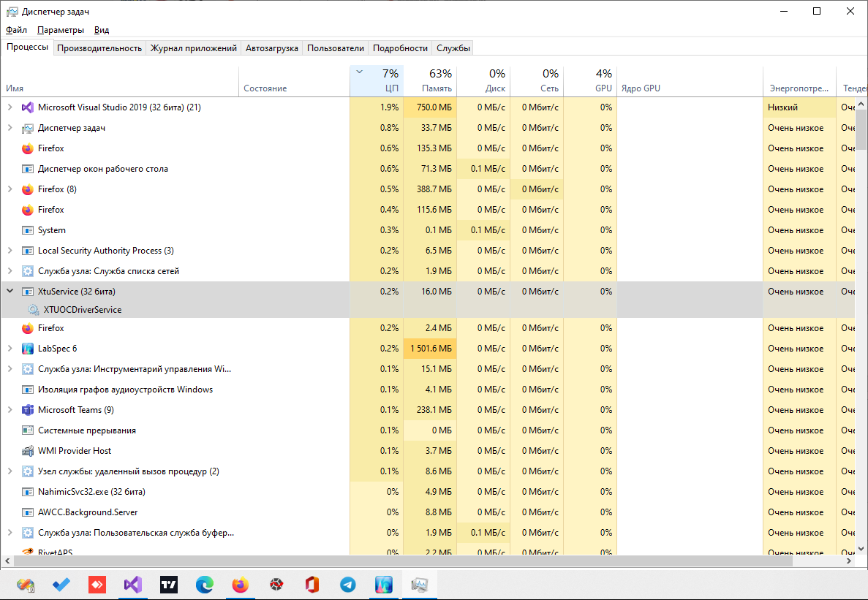Collapse the XtuService process group
The width and height of the screenshot is (868, 600).
point(10,292)
